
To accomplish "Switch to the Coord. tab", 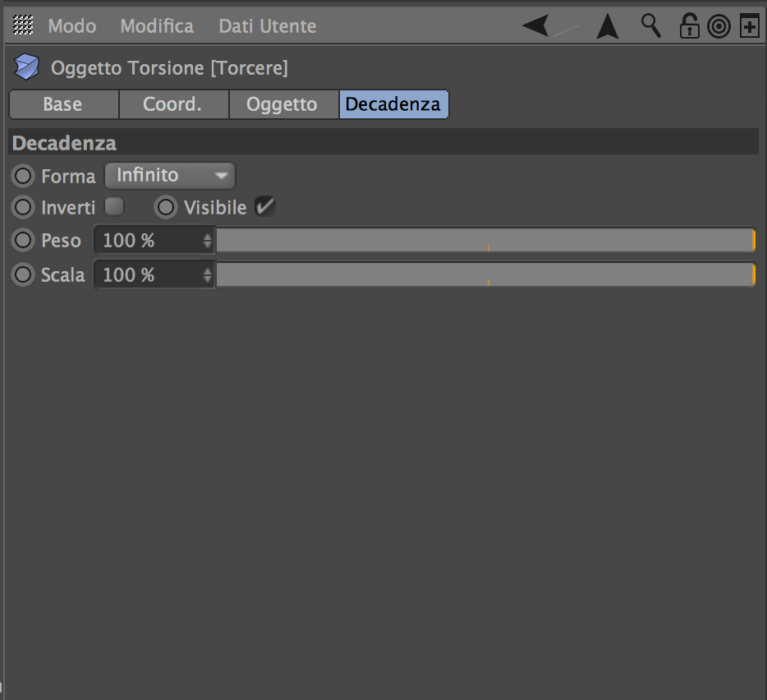I will pos(173,104).
